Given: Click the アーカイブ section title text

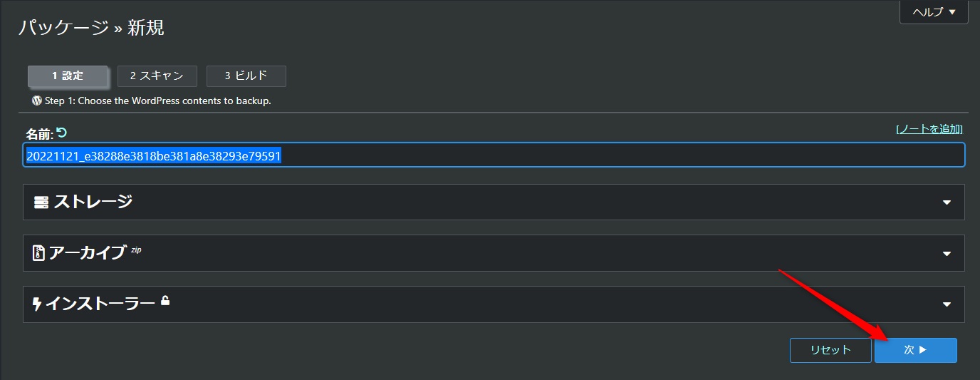Looking at the screenshot, I should coord(87,253).
